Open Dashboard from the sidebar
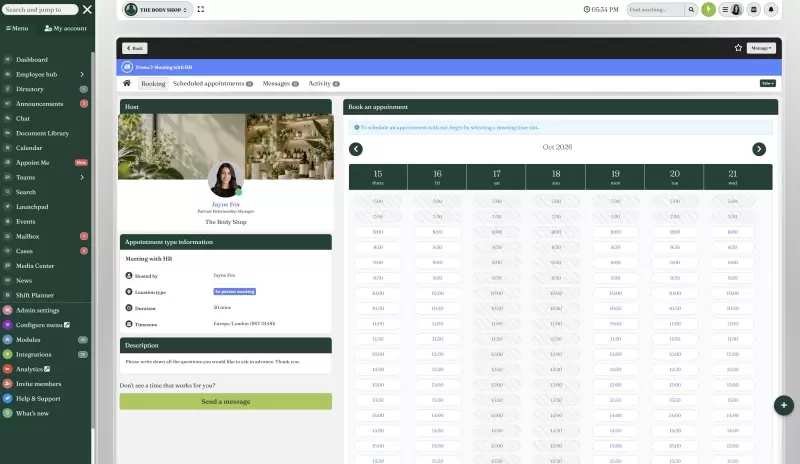 coord(32,60)
